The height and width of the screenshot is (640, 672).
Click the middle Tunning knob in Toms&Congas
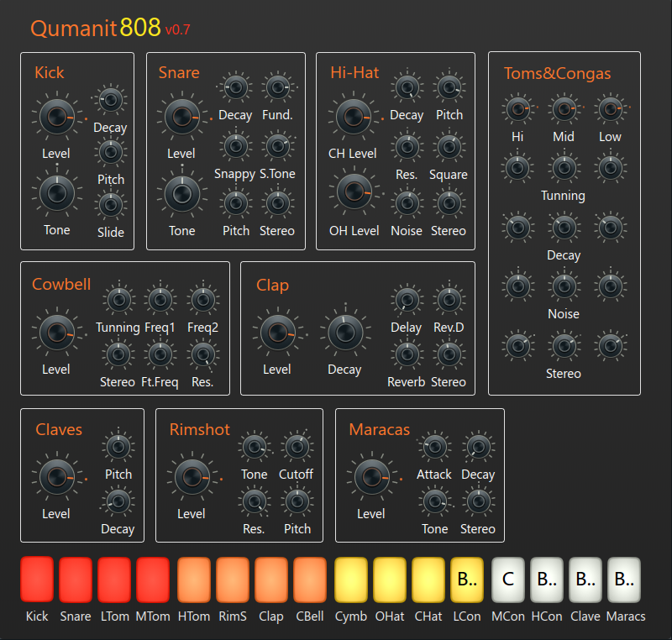tap(564, 168)
